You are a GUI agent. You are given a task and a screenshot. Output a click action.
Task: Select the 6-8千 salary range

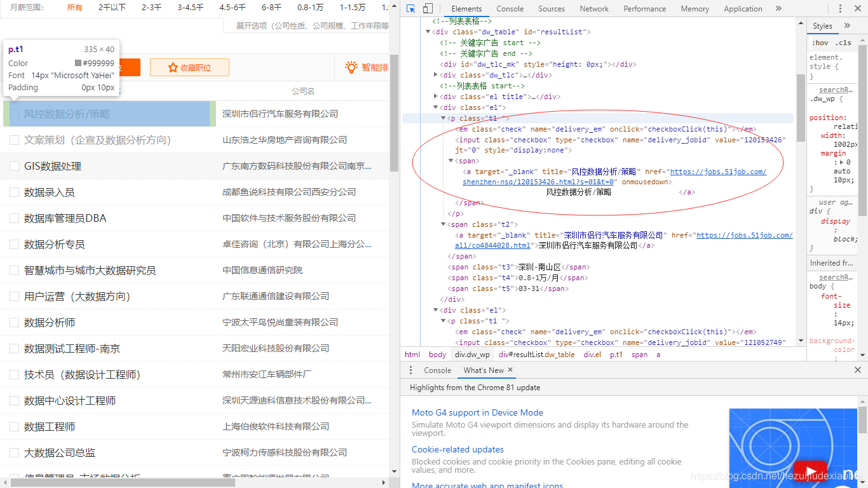point(271,8)
